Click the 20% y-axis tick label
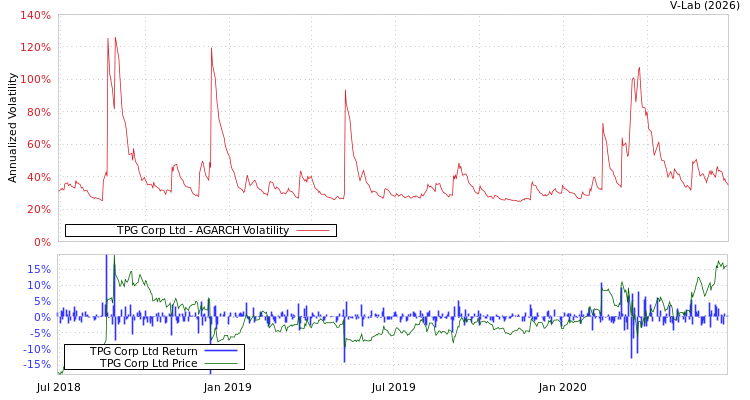The image size is (750, 400). tap(38, 209)
